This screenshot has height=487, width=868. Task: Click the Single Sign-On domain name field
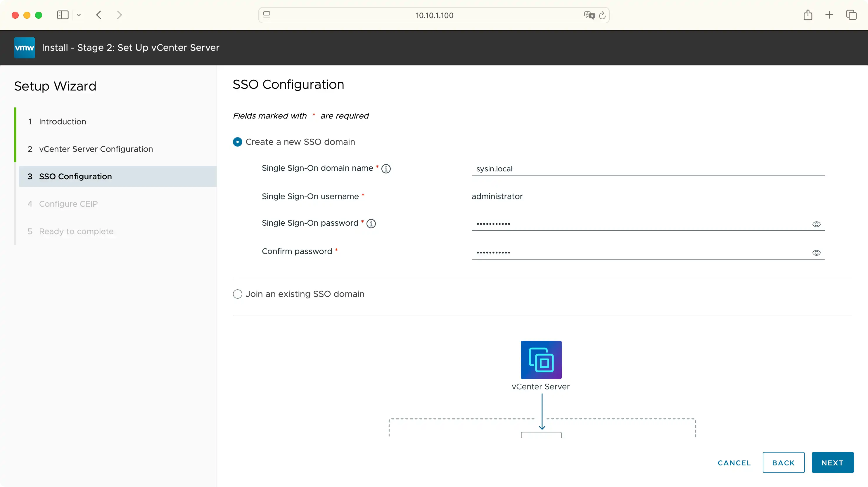click(648, 169)
